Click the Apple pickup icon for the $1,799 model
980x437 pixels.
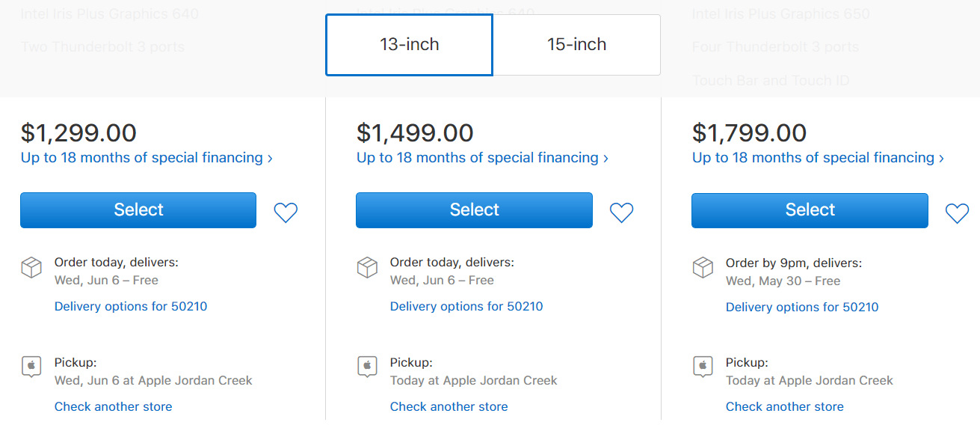click(x=703, y=366)
